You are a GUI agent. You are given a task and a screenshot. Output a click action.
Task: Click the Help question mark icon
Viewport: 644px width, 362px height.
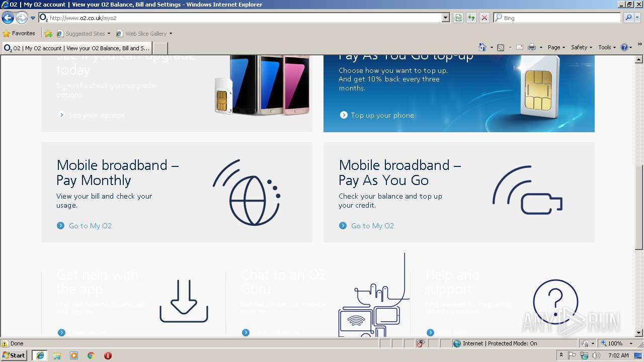(624, 47)
